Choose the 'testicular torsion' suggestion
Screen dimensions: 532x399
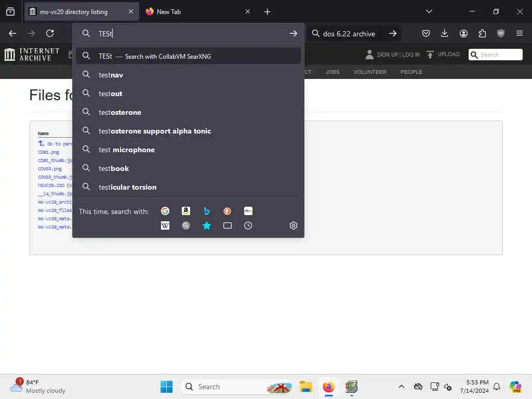point(188,187)
